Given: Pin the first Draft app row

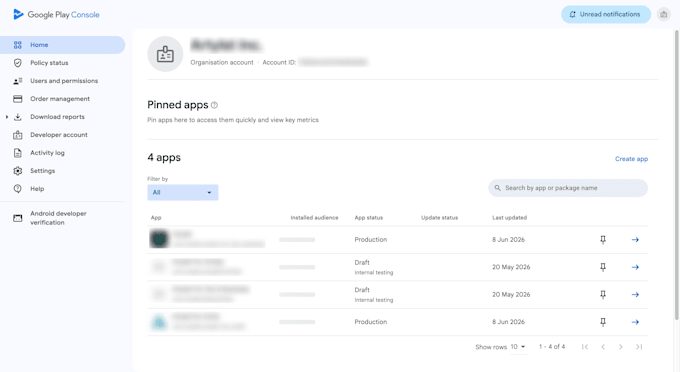Looking at the screenshot, I should point(603,267).
